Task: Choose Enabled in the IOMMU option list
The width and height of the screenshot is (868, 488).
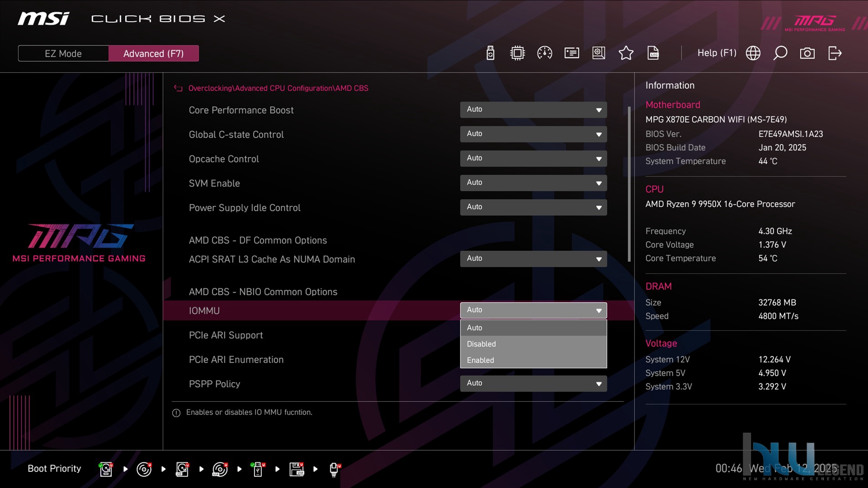Action: click(533, 360)
